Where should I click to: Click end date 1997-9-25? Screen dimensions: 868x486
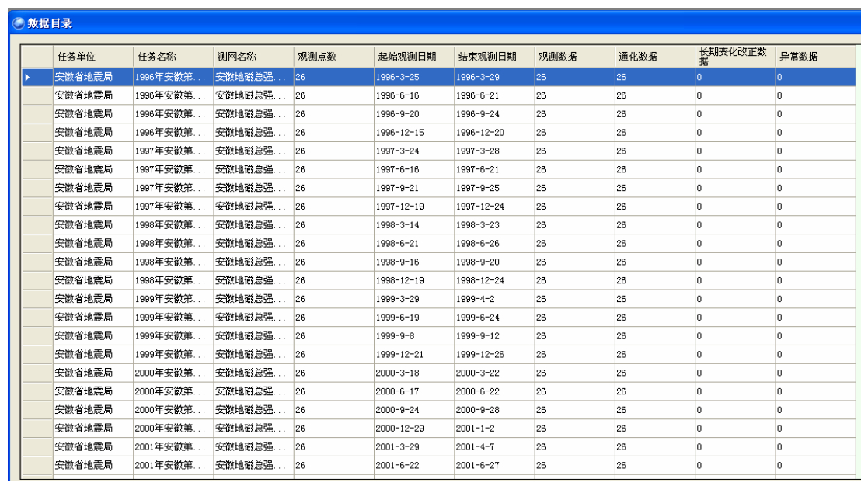(x=494, y=188)
